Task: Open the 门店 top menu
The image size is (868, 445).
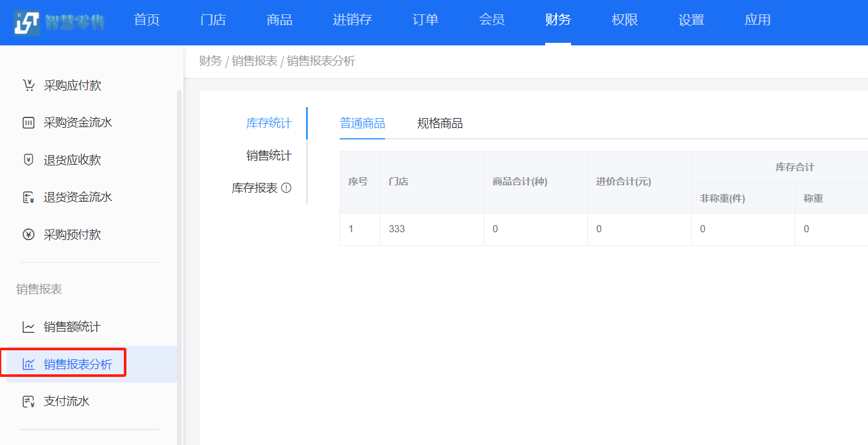Action: [x=213, y=20]
